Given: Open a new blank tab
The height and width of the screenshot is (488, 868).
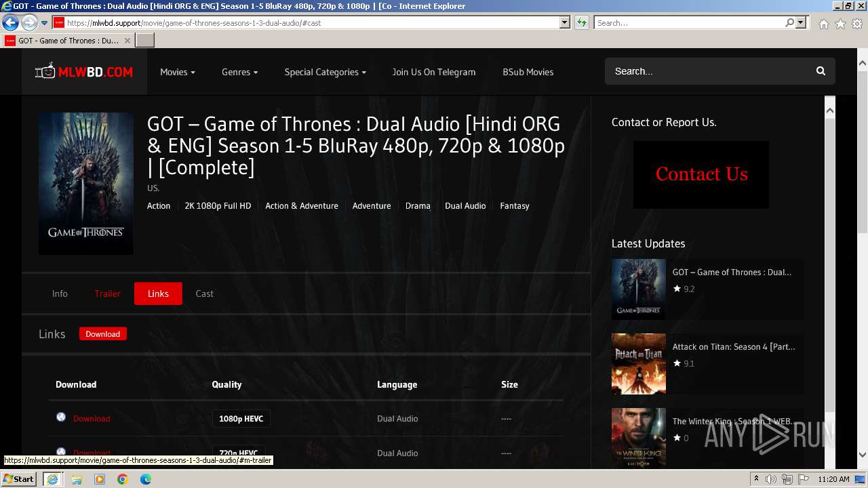Looking at the screenshot, I should 145,41.
